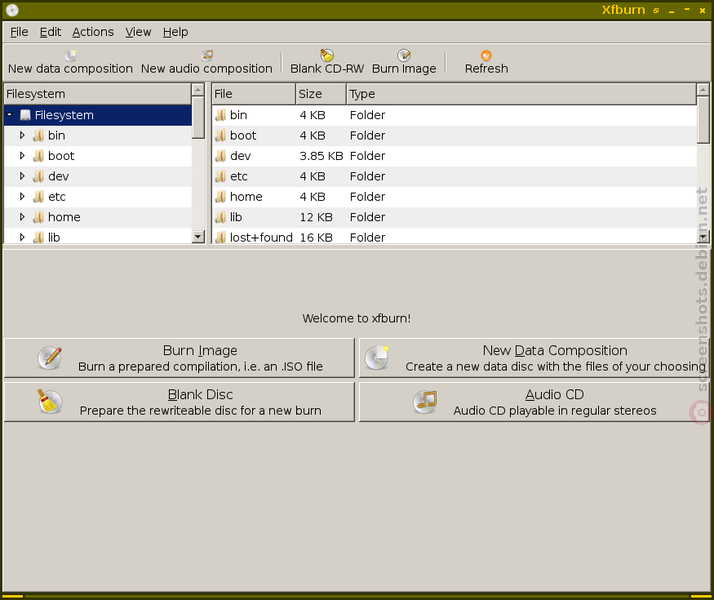The image size is (714, 600).
Task: Expand the bin folder in tree
Action: click(x=22, y=135)
